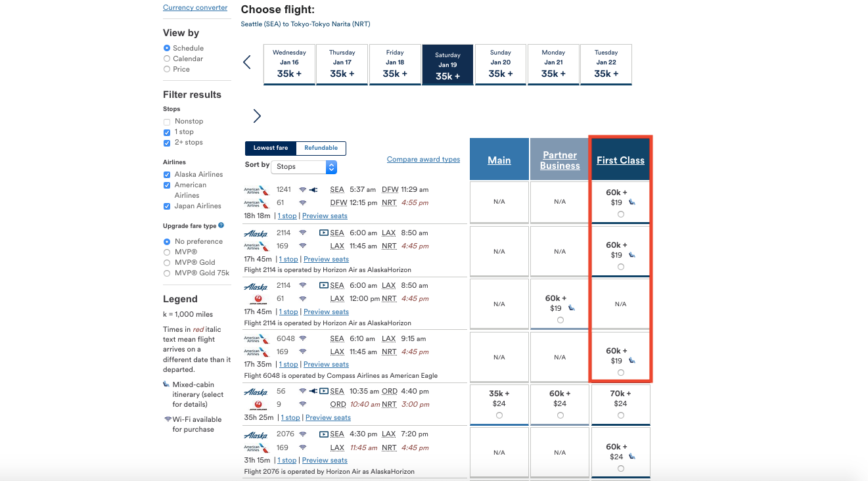Viewport: 868px width, 481px height.
Task: Click the previous dates left arrow
Action: (247, 62)
